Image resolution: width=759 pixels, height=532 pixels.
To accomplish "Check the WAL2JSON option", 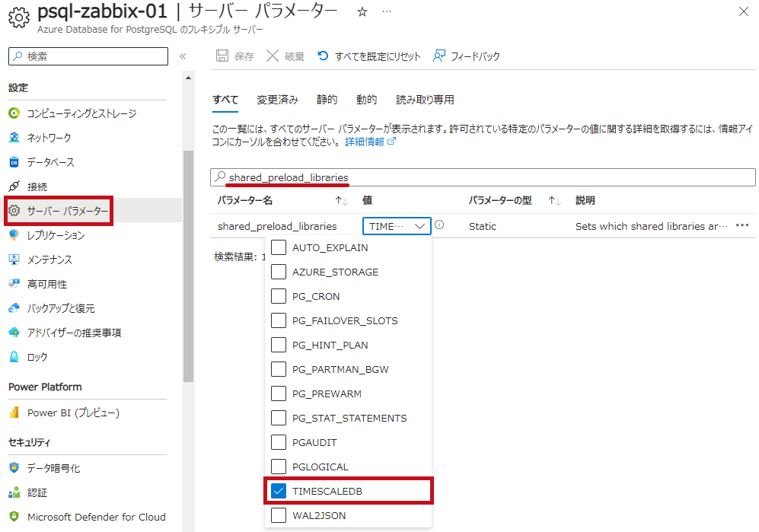I will (279, 515).
